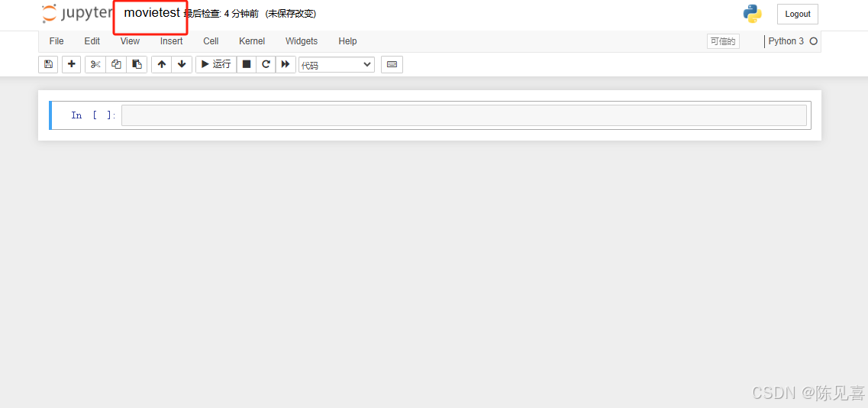Screen dimensions: 868x408
Task: Run the cell with 运行 button
Action: pyautogui.click(x=217, y=64)
